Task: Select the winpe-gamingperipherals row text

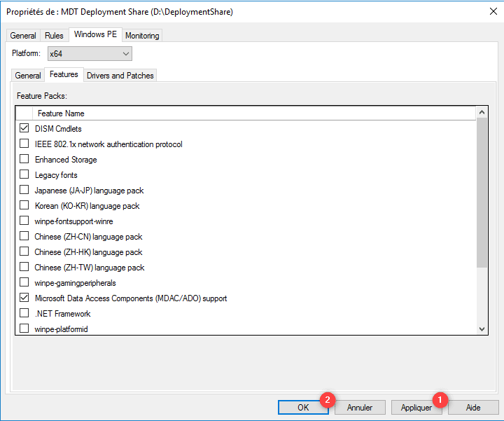Action: click(x=75, y=283)
